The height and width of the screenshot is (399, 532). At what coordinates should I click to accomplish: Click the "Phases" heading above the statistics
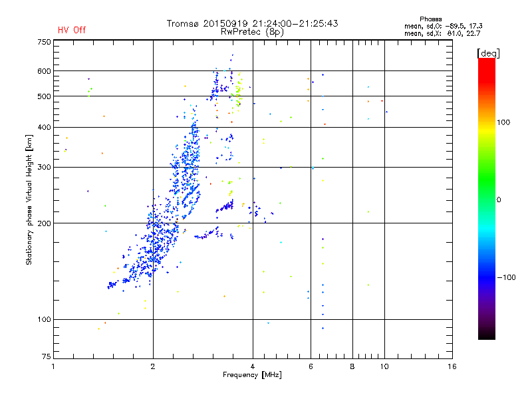430,19
